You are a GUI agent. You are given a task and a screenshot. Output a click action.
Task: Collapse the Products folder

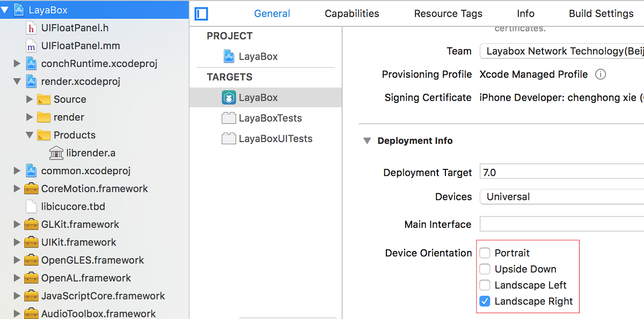click(30, 135)
